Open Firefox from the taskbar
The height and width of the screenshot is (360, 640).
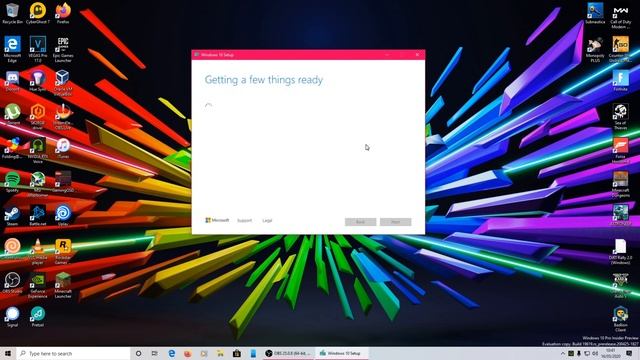pyautogui.click(x=188, y=353)
